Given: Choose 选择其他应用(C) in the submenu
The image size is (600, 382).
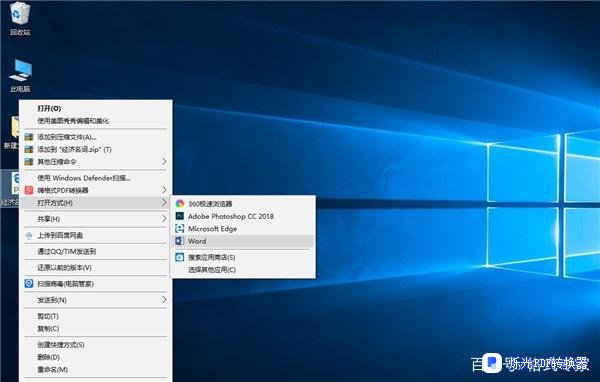Looking at the screenshot, I should (x=212, y=269).
